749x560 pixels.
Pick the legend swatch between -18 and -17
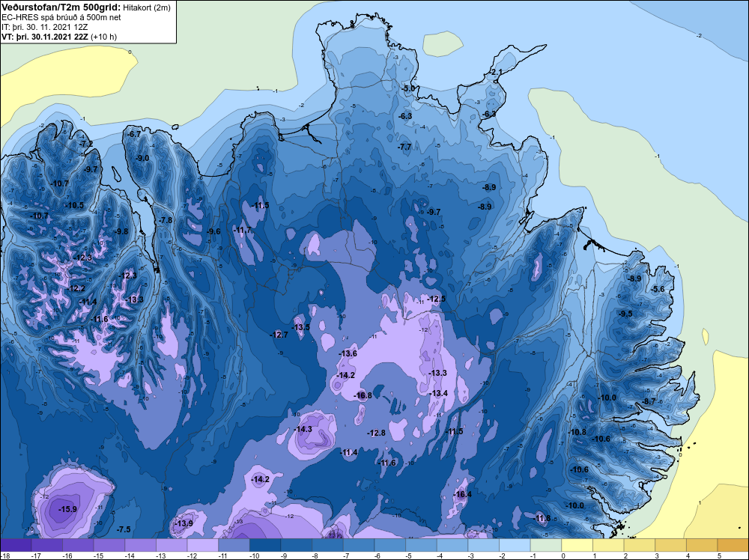coord(16,545)
